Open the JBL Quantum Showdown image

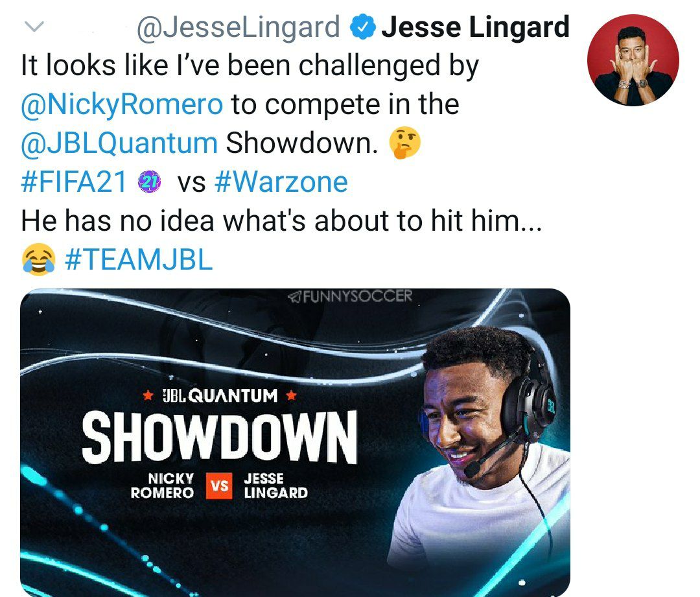pyautogui.click(x=295, y=443)
